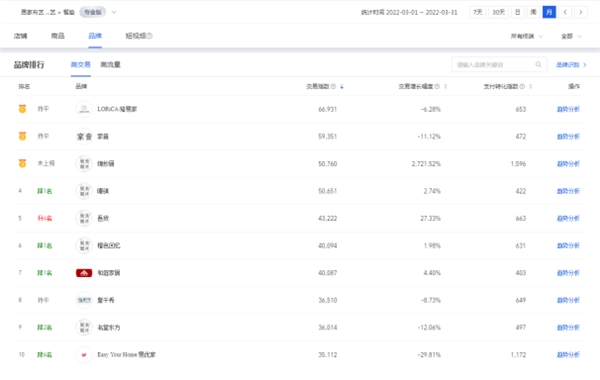Switch to the 高流量 ranking tab
The width and height of the screenshot is (600, 380).
pyautogui.click(x=110, y=65)
